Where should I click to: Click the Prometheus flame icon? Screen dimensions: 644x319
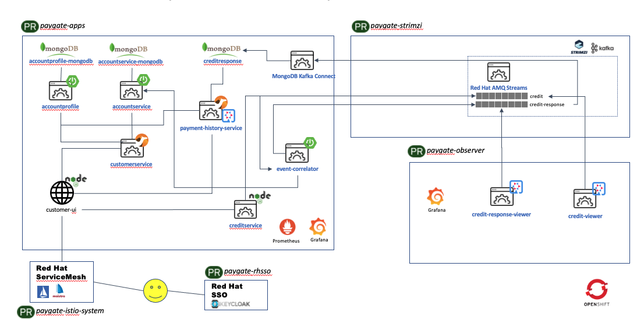286,227
